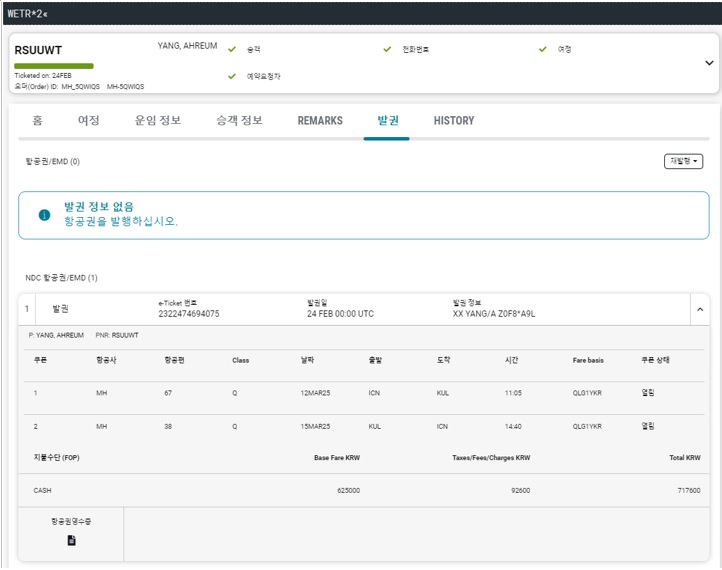Click taxes amount 92600
Viewport: 722px width, 570px height.
click(x=521, y=491)
